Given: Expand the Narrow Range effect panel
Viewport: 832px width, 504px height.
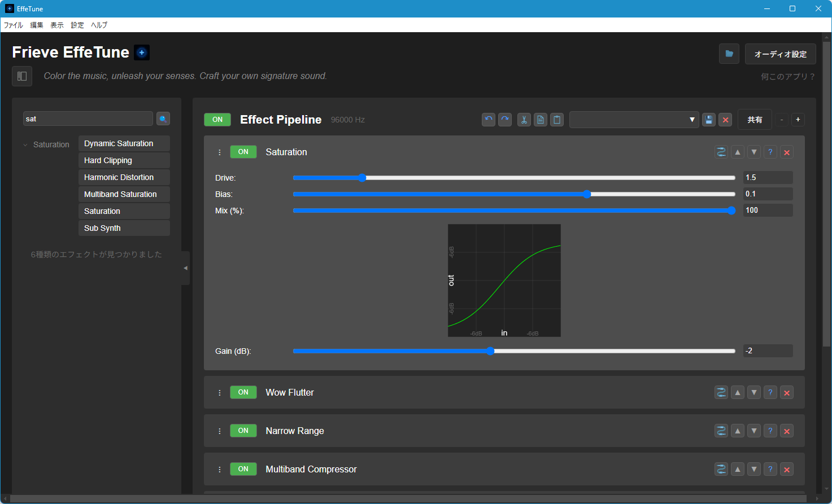Looking at the screenshot, I should coord(295,431).
